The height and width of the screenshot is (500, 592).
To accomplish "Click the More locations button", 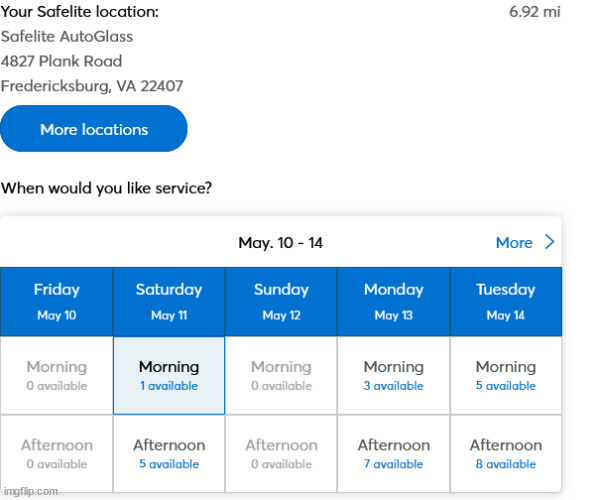I will [x=94, y=129].
